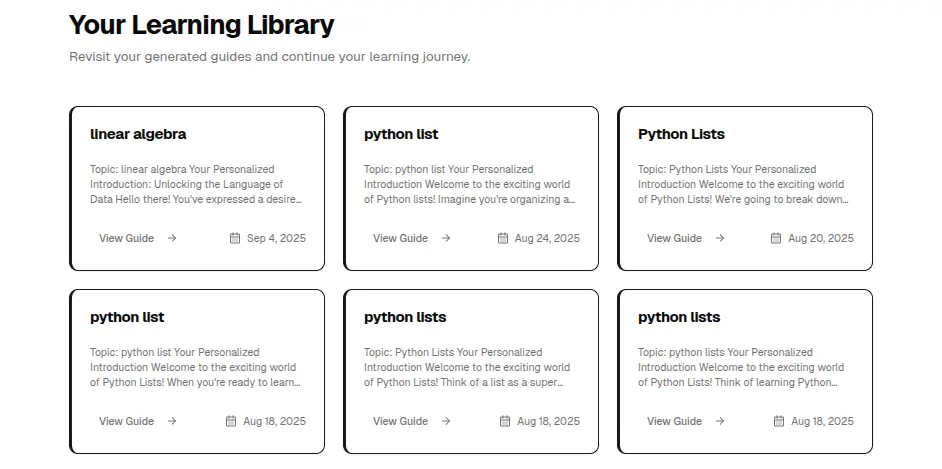
Task: Click the arrow icon on the linear algebra card
Action: (172, 238)
